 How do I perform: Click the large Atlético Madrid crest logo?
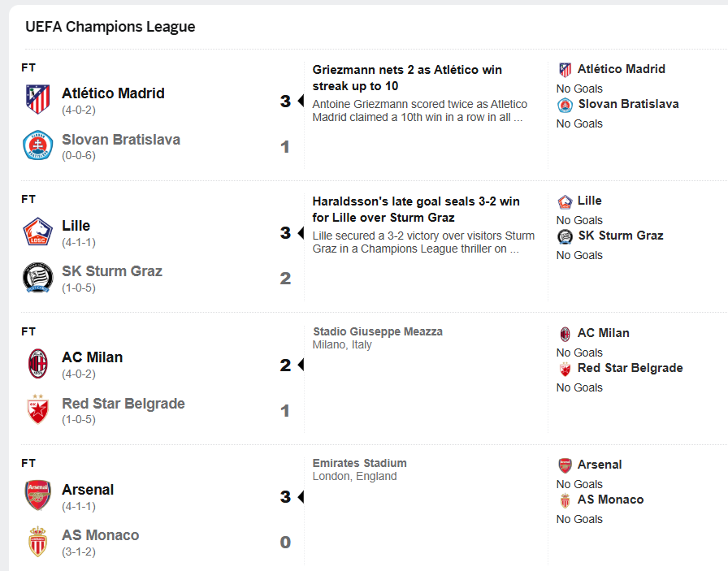point(37,99)
